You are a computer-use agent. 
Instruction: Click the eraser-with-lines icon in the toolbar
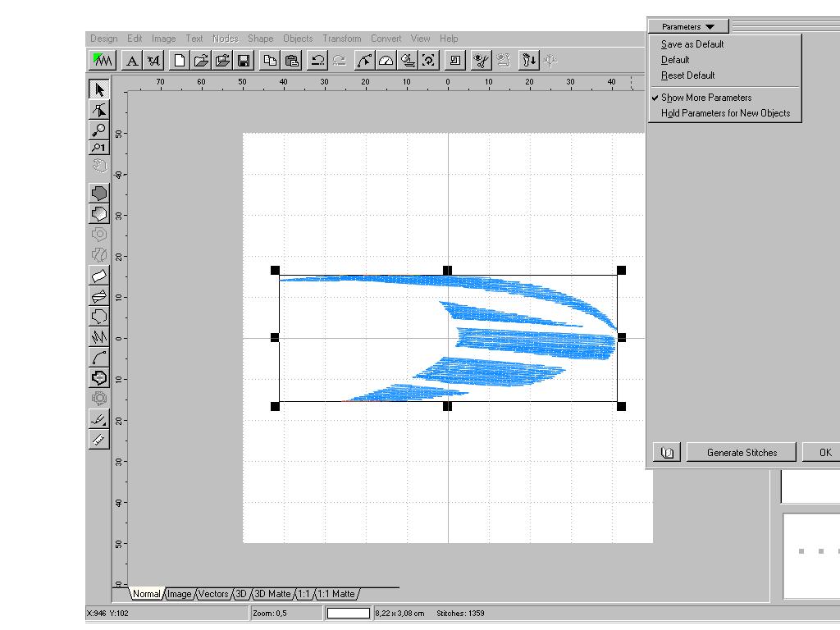[x=407, y=61]
